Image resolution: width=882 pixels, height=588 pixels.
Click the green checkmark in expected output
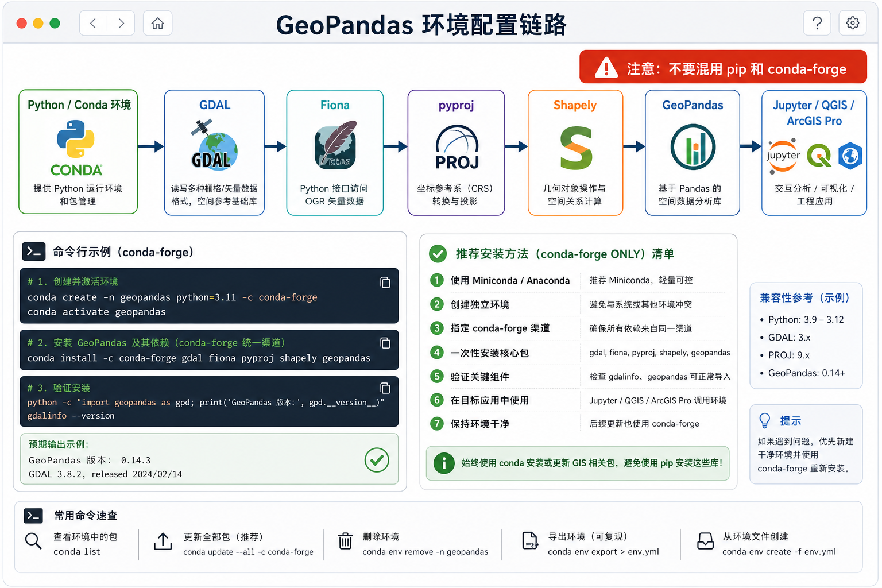(377, 460)
